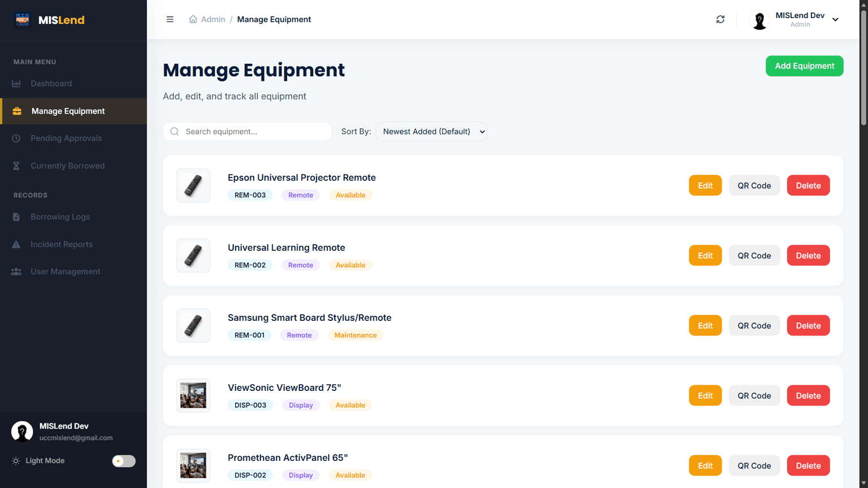Open Epson Universal Projector Remote thumbnail
The width and height of the screenshot is (868, 488).
(x=193, y=185)
